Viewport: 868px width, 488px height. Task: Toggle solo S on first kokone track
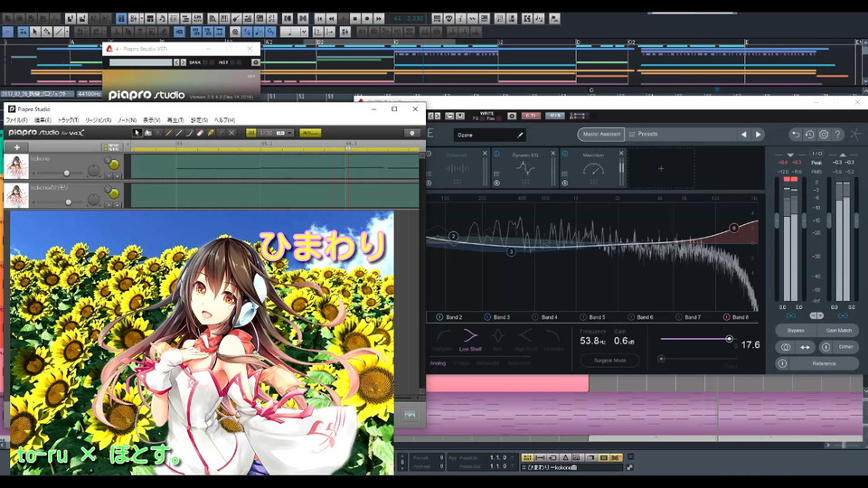108,159
